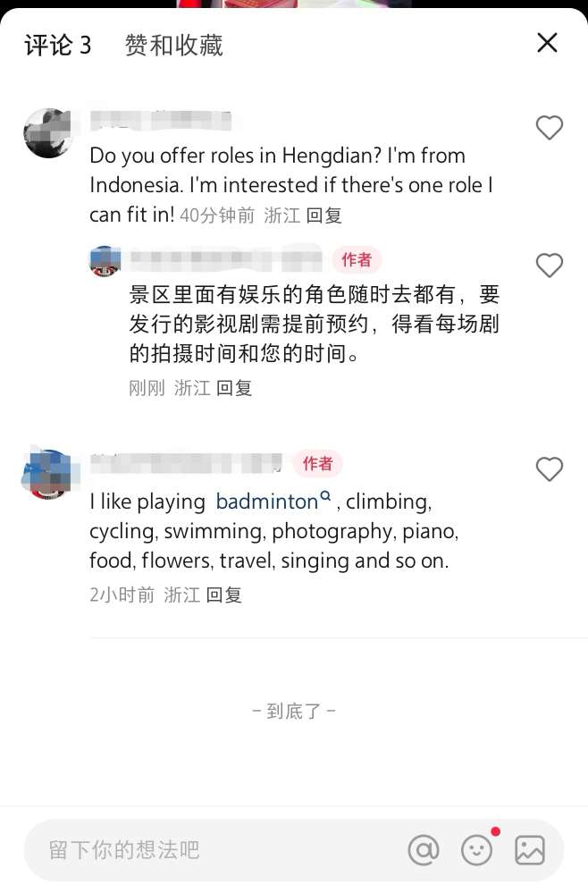This screenshot has height=894, width=588.
Task: Attach an image via picture icon
Action: coord(530,850)
